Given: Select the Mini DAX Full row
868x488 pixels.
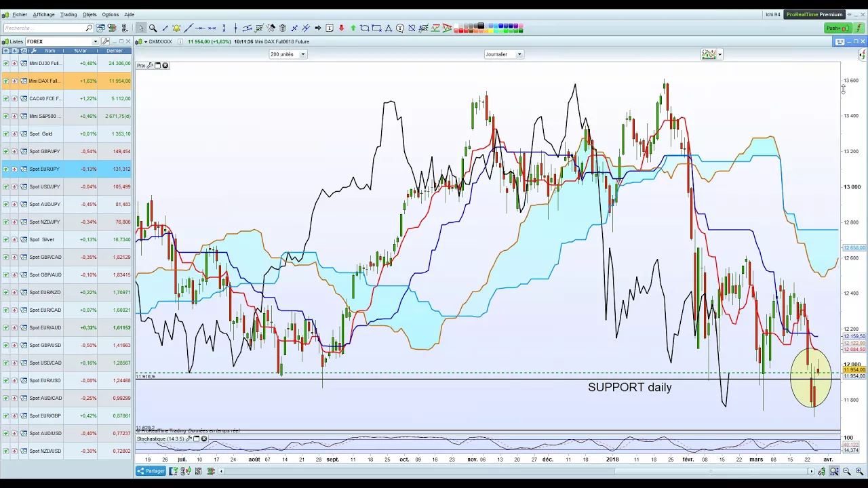Looking at the screenshot, I should pyautogui.click(x=66, y=81).
